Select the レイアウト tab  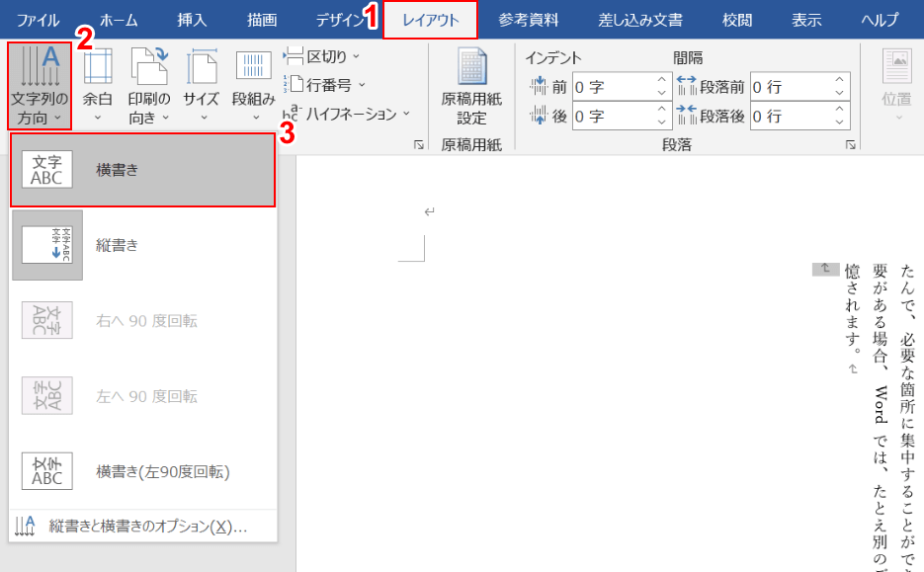pos(430,20)
